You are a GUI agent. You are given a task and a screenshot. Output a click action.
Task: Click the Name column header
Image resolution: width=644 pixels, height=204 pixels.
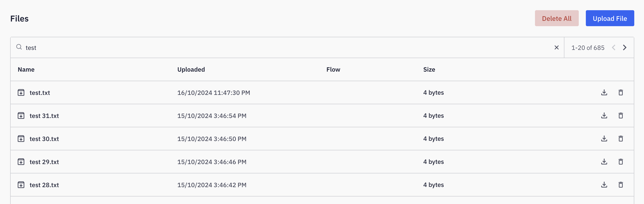[26, 69]
